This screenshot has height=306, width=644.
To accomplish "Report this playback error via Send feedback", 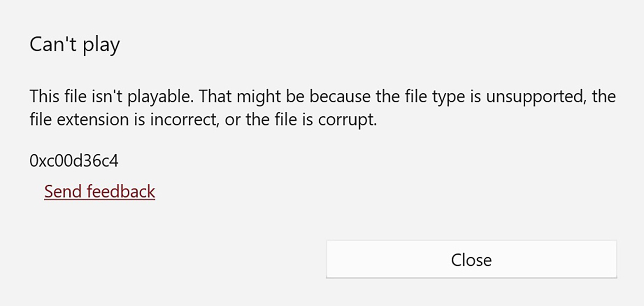I will pos(99,192).
